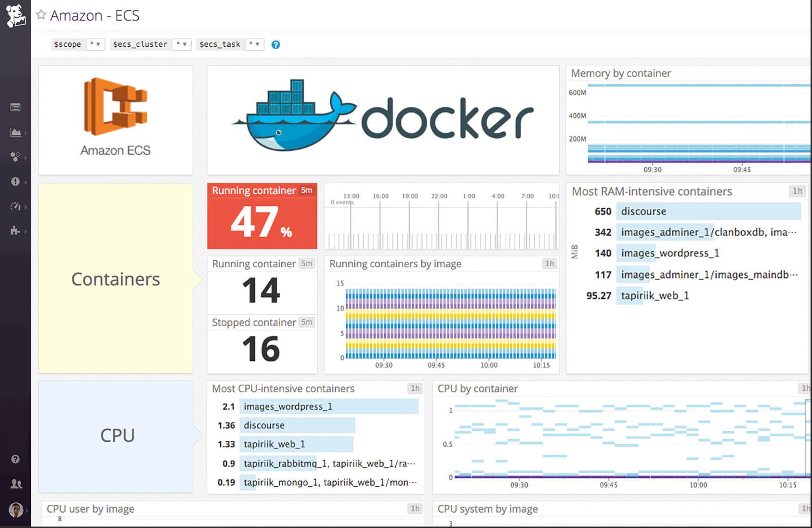Click the blue help icon beside template variables
Image resolution: width=812 pixels, height=528 pixels.
pos(276,45)
